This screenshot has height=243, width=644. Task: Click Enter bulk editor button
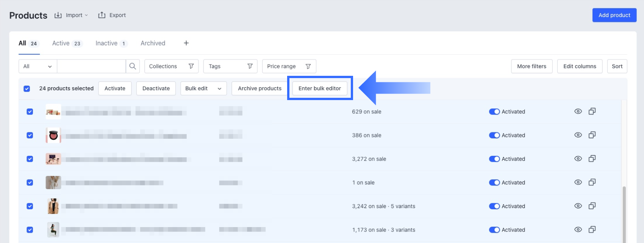click(x=319, y=88)
